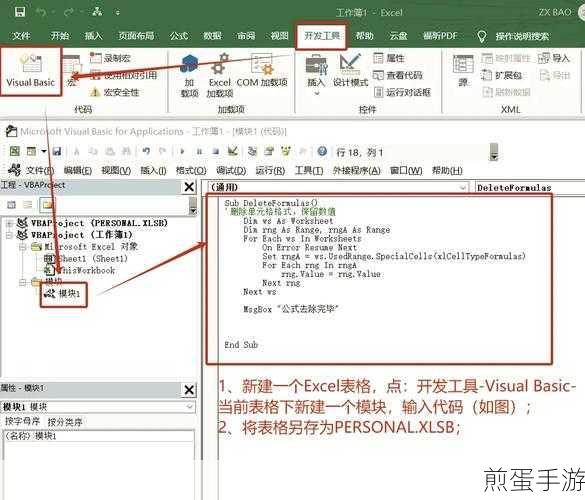Image resolution: width=585 pixels, height=500 pixels.
Task: Open the Quick Access Toolbar customize dropdown
Action: tap(118, 13)
